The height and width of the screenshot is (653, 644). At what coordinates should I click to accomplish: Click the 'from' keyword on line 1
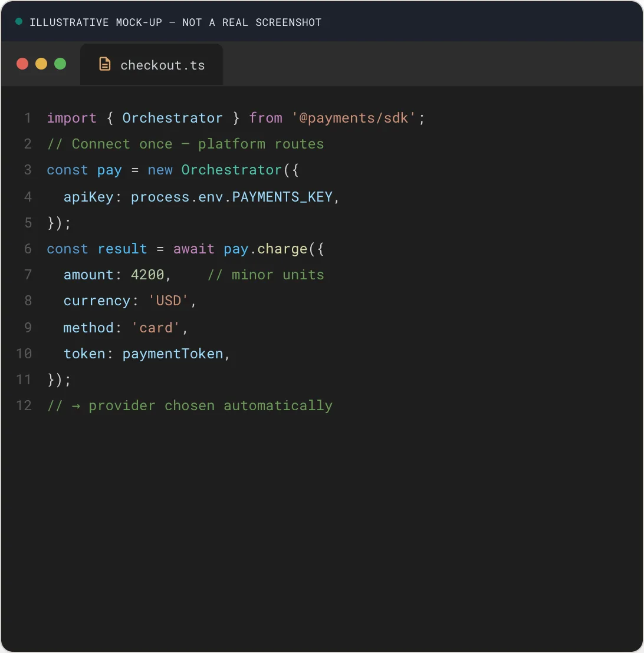265,118
